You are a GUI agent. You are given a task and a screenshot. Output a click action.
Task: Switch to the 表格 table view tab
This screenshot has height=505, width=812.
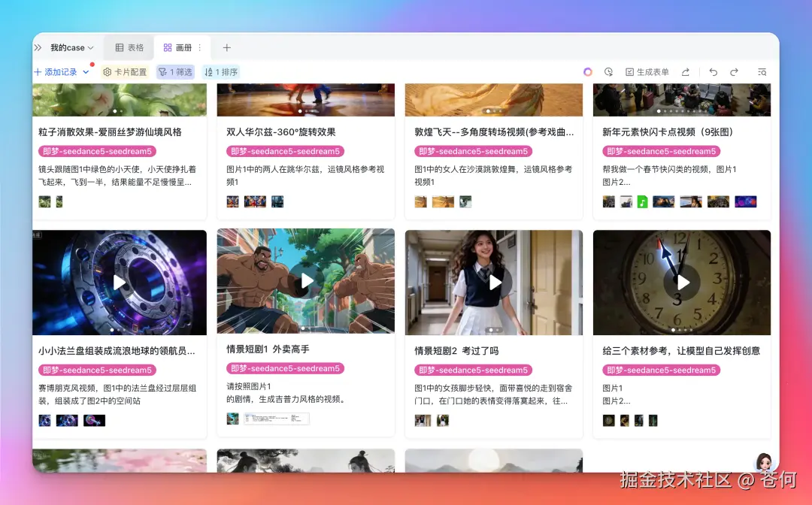128,47
